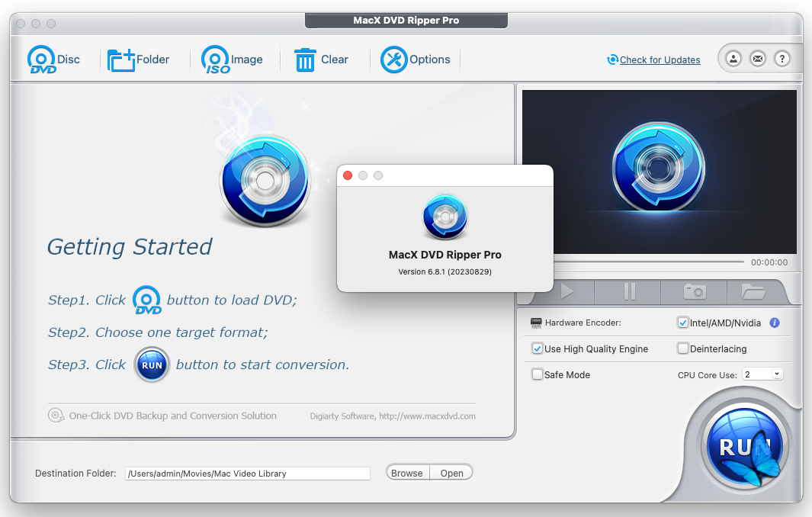Turn on Safe Mode checkbox

pyautogui.click(x=538, y=374)
